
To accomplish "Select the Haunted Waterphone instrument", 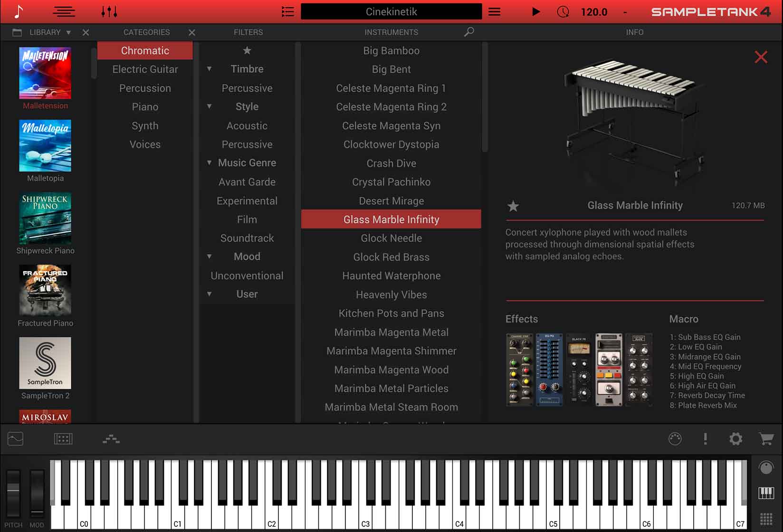I will 391,275.
